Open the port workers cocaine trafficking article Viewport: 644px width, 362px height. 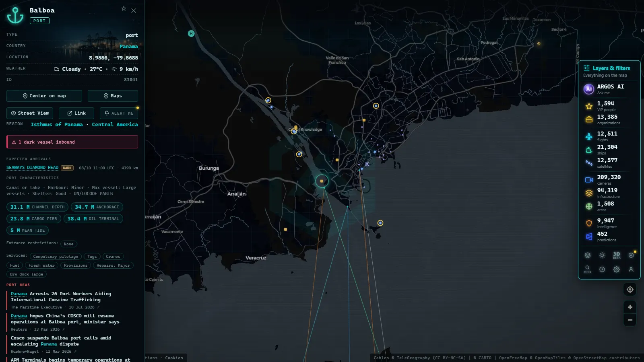pyautogui.click(x=61, y=297)
